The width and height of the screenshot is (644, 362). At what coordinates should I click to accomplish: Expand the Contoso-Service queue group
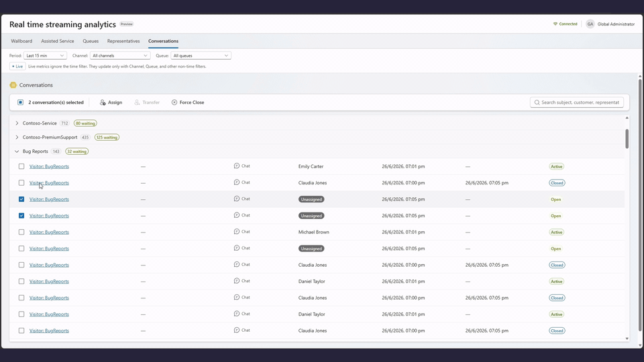17,123
